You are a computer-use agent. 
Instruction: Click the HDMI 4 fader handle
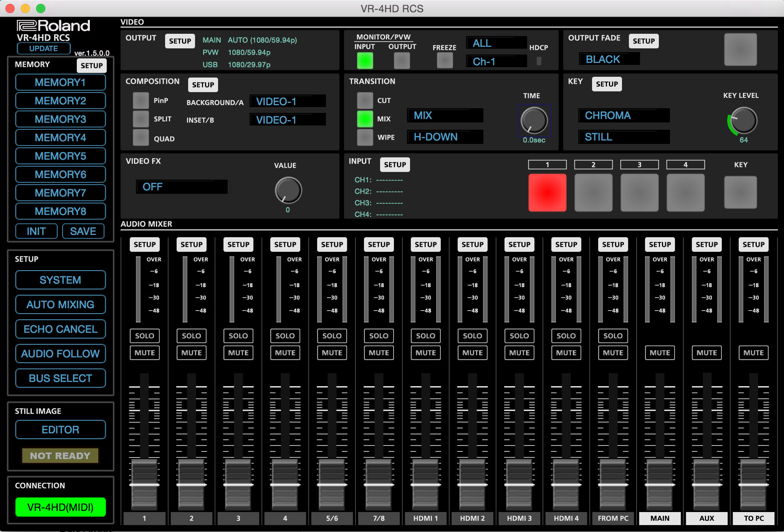click(x=566, y=484)
